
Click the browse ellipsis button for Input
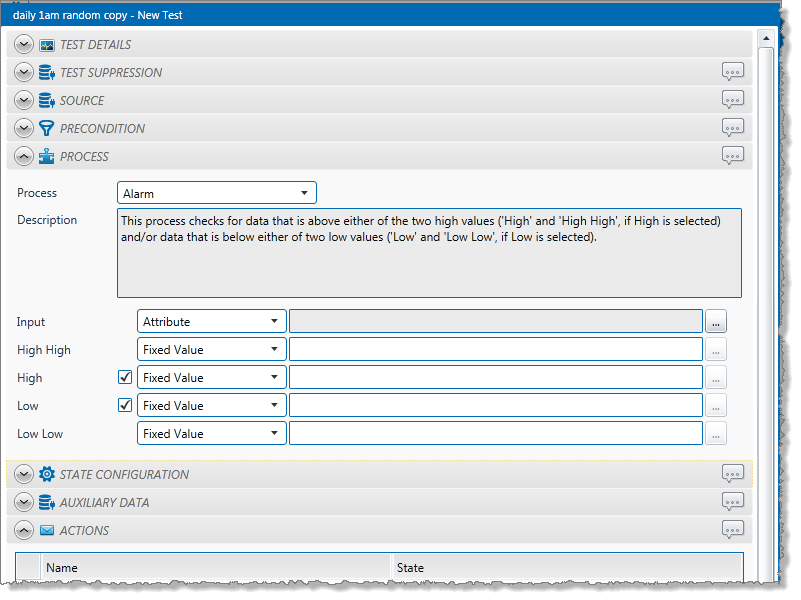[x=716, y=322]
